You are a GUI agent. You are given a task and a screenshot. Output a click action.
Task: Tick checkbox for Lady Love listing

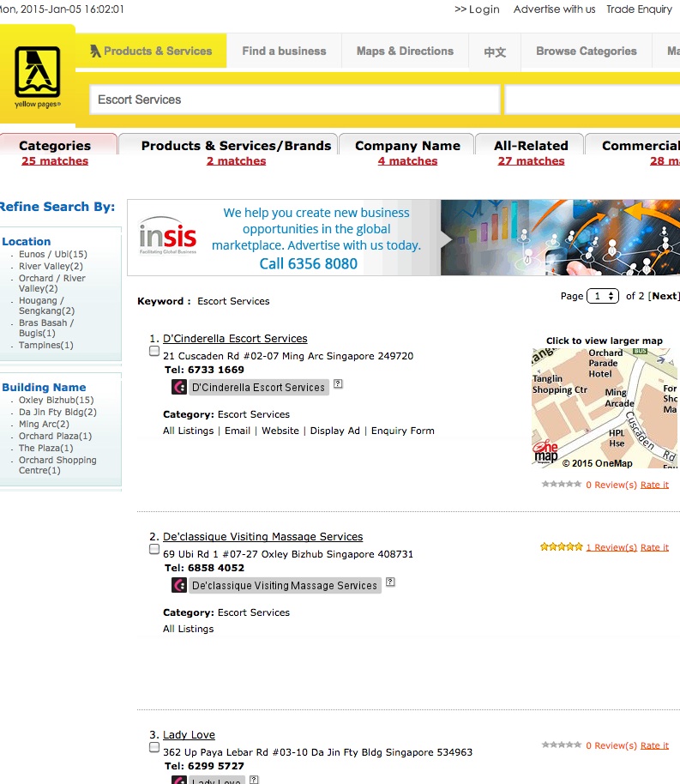pyautogui.click(x=154, y=747)
